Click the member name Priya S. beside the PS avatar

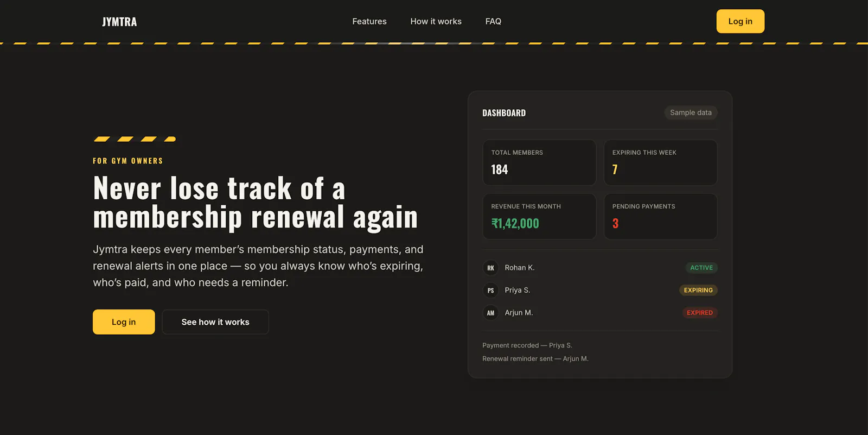[x=518, y=291]
